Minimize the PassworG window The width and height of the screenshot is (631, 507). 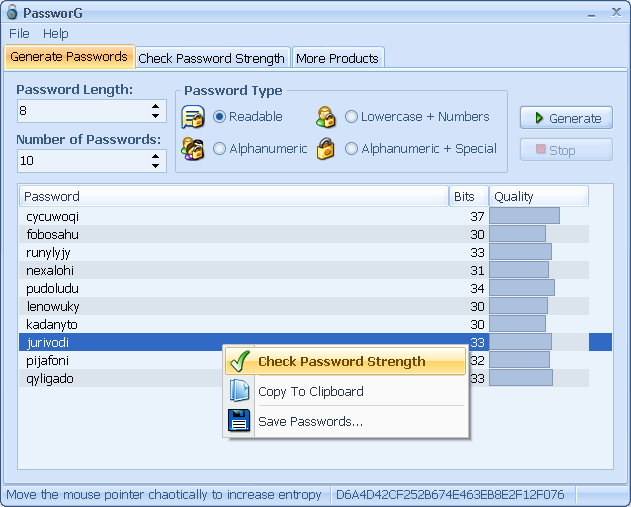point(591,14)
